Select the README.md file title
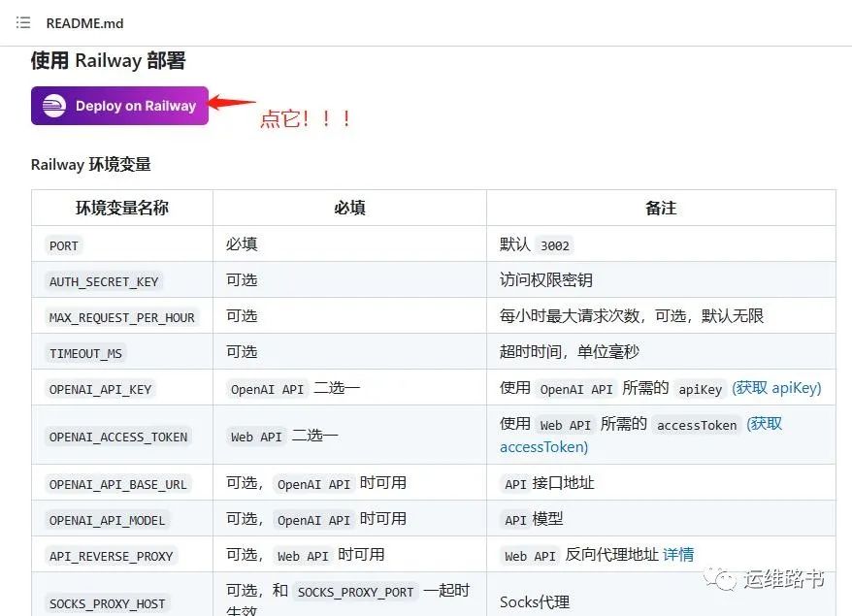Viewport: 852px width, 616px height. pos(84,23)
